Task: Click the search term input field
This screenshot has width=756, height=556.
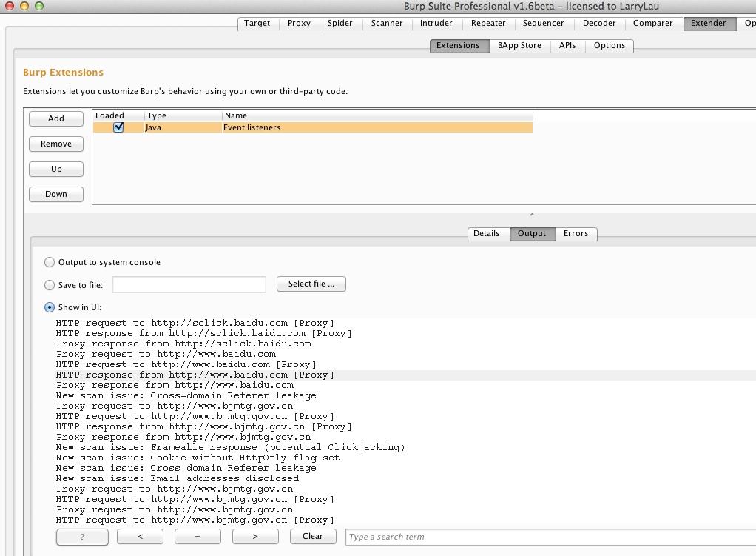Action: click(550, 537)
